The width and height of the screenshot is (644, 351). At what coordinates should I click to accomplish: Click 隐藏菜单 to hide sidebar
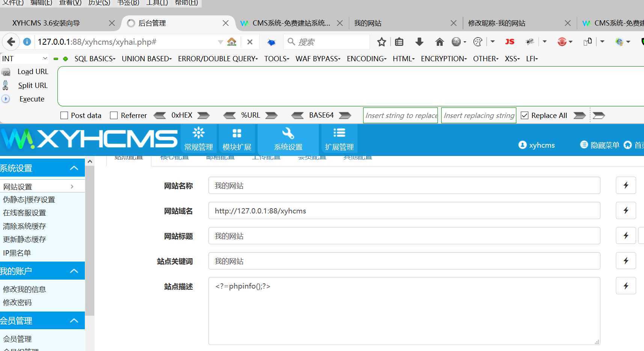(600, 145)
